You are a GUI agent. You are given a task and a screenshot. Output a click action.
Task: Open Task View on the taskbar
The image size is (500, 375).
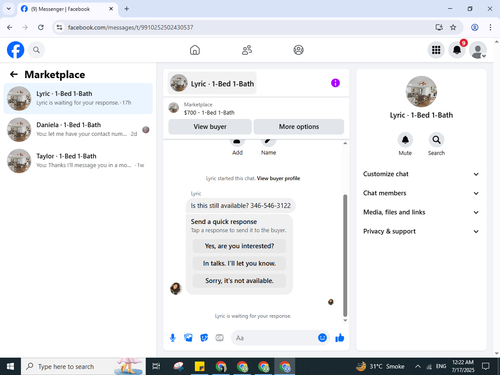coord(156,366)
